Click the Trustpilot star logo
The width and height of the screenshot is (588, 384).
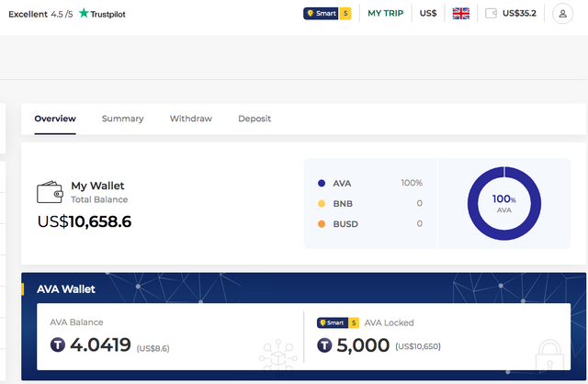click(x=85, y=13)
